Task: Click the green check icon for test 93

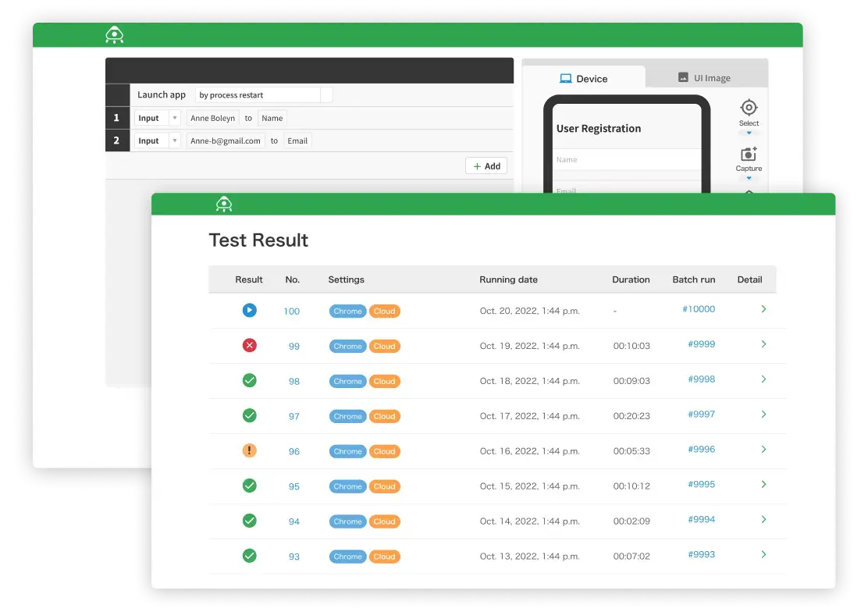Action: [x=249, y=556]
